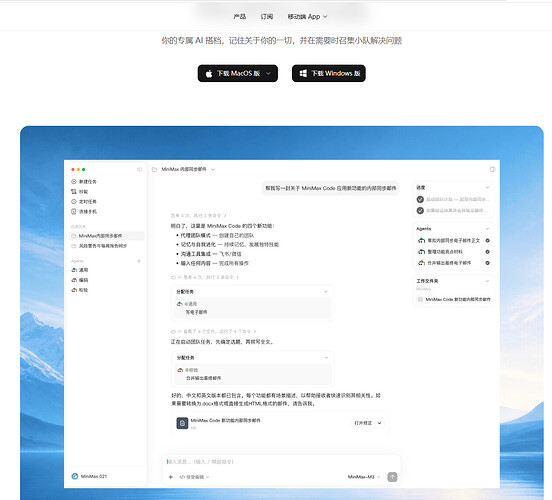The width and height of the screenshot is (552, 500).
Task: Collapse the Agents panel on the right
Action: pyautogui.click(x=488, y=229)
